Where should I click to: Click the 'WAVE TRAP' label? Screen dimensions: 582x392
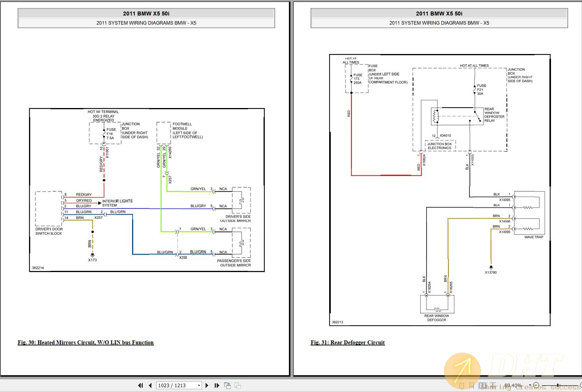[x=533, y=237]
